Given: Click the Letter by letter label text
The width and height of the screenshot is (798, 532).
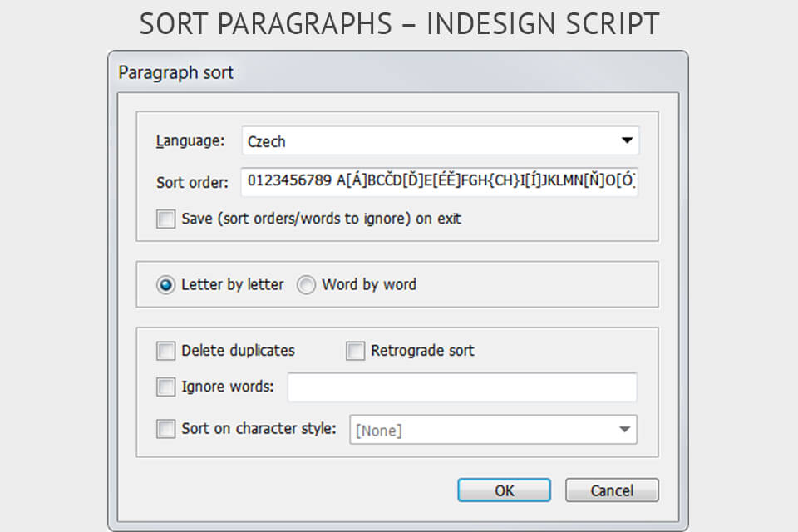Looking at the screenshot, I should (232, 284).
